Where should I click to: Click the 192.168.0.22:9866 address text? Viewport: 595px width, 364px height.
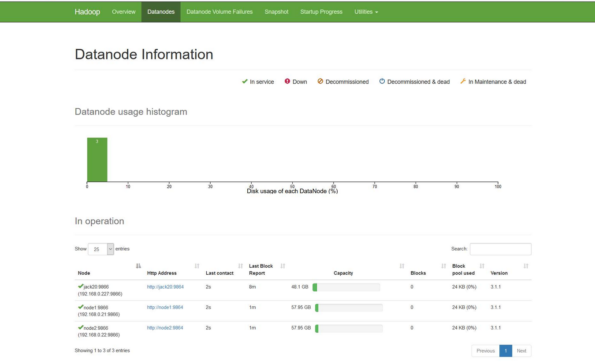click(x=99, y=335)
